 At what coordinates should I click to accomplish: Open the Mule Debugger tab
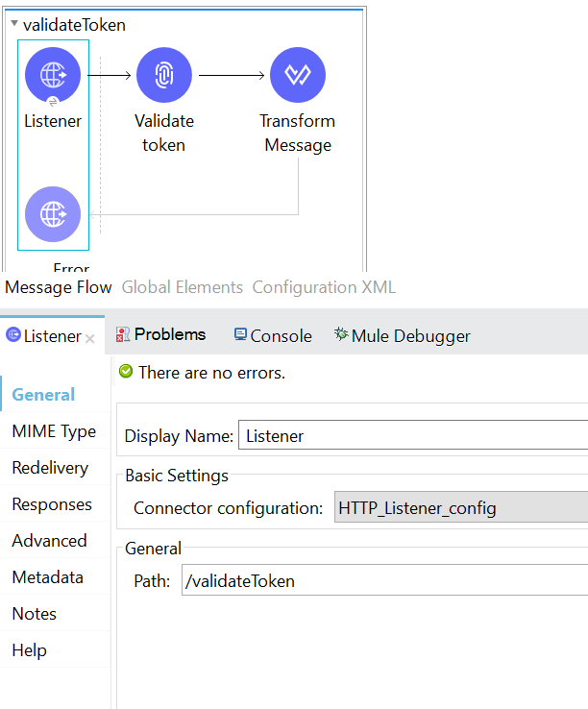(x=403, y=335)
